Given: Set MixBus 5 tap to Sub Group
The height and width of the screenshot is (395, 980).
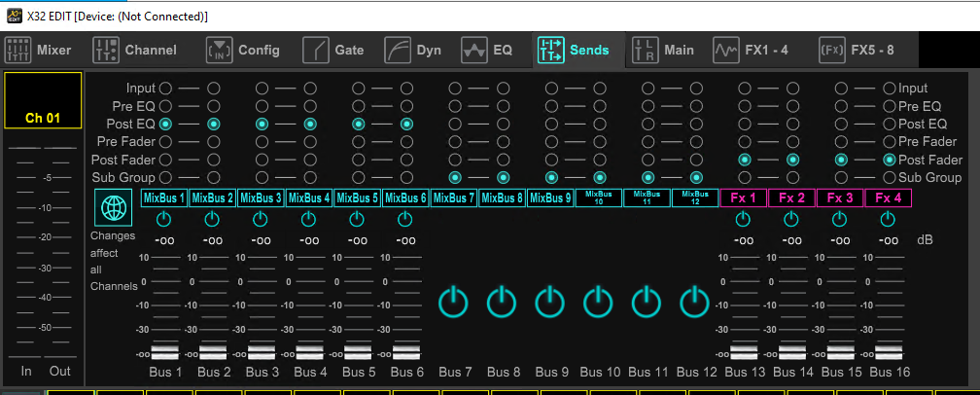Looking at the screenshot, I should pyautogui.click(x=358, y=177).
